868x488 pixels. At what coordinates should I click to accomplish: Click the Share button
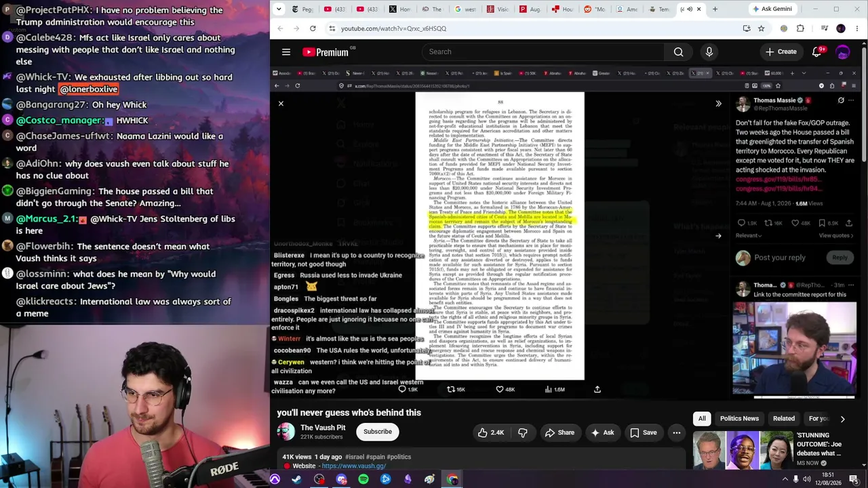(x=559, y=432)
